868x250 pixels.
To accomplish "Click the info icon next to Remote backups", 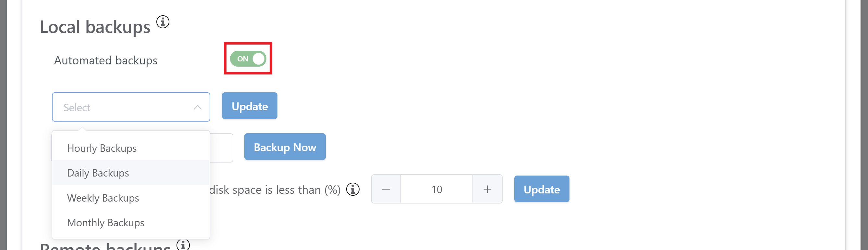I will (183, 244).
